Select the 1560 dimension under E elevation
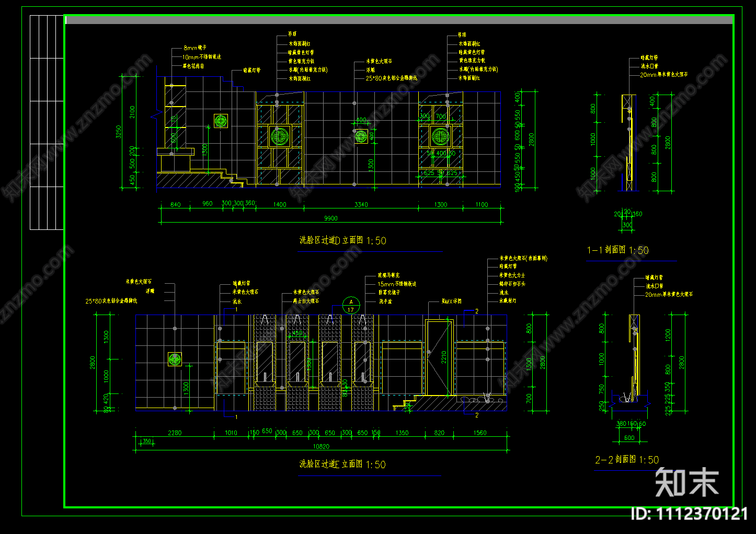This screenshot has height=534, width=756. point(479,433)
